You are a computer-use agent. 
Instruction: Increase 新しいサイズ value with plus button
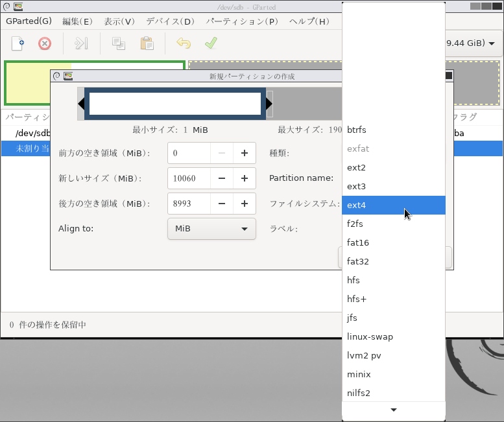245,178
